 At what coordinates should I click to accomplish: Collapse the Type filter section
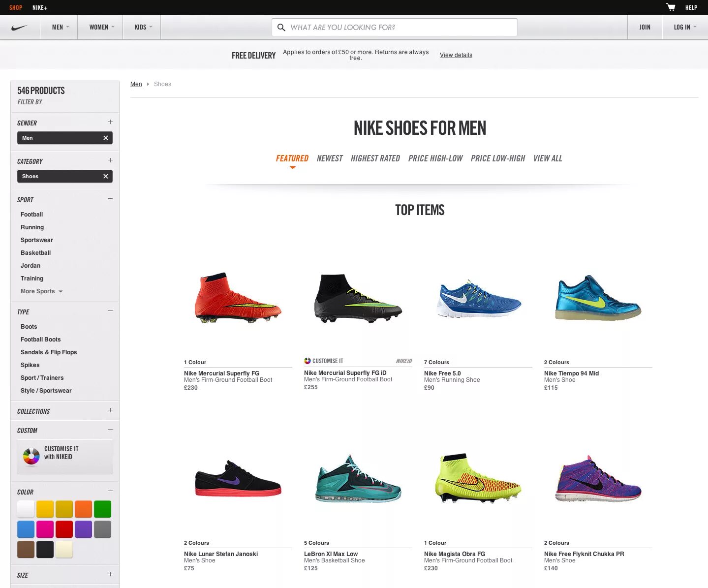(x=110, y=311)
